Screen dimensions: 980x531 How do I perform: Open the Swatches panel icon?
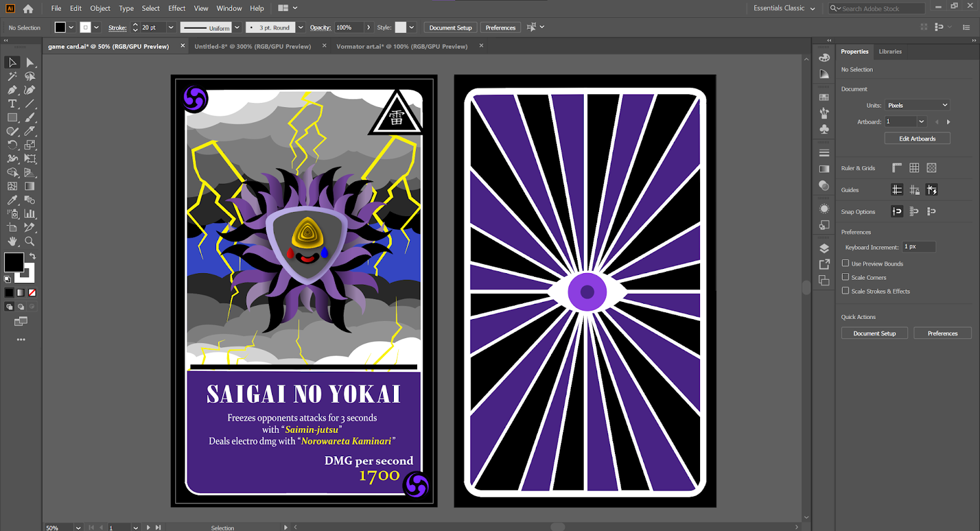(824, 97)
